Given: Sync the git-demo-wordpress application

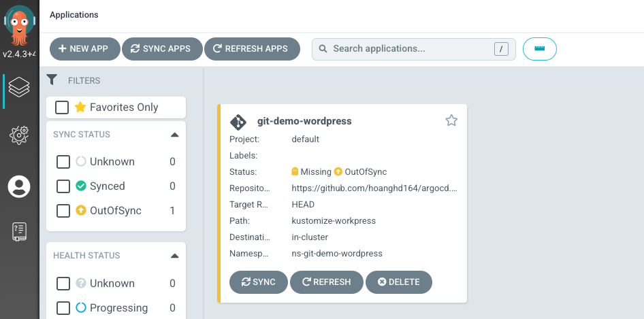Looking at the screenshot, I should pyautogui.click(x=259, y=282).
